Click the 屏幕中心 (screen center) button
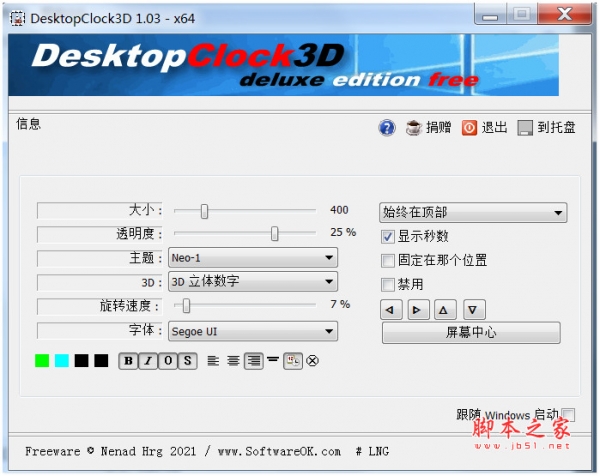This screenshot has width=600, height=476. pos(471,333)
